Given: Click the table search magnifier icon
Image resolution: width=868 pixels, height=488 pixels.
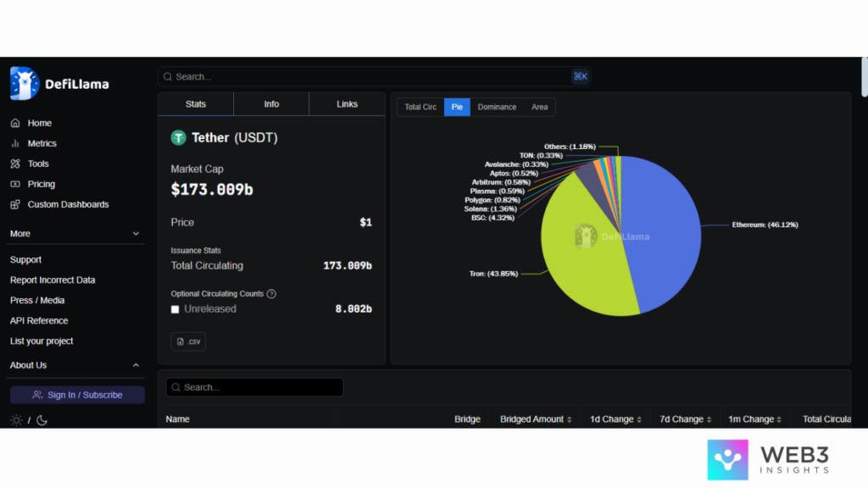Looking at the screenshot, I should (176, 387).
